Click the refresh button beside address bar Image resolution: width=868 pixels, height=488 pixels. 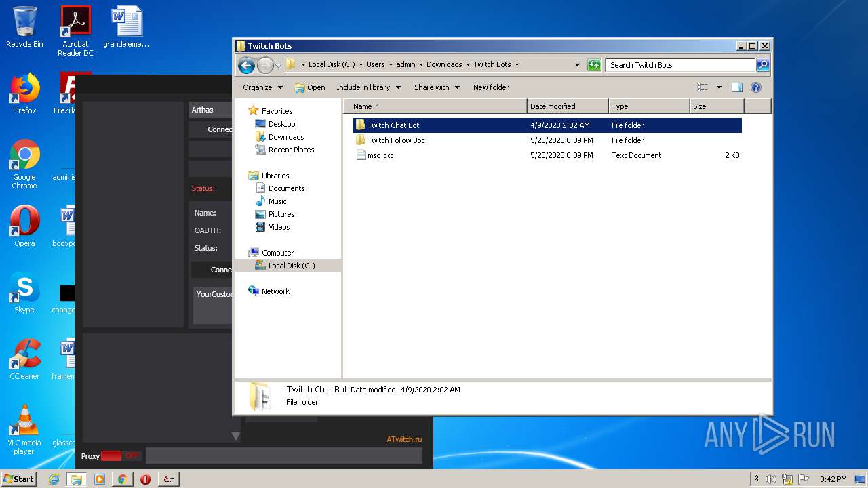tap(594, 65)
